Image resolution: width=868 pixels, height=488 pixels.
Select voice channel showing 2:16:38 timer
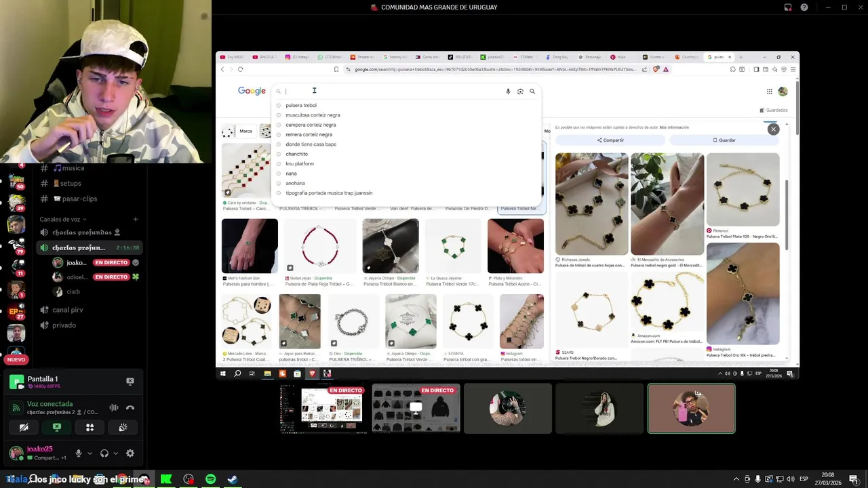[90, 248]
